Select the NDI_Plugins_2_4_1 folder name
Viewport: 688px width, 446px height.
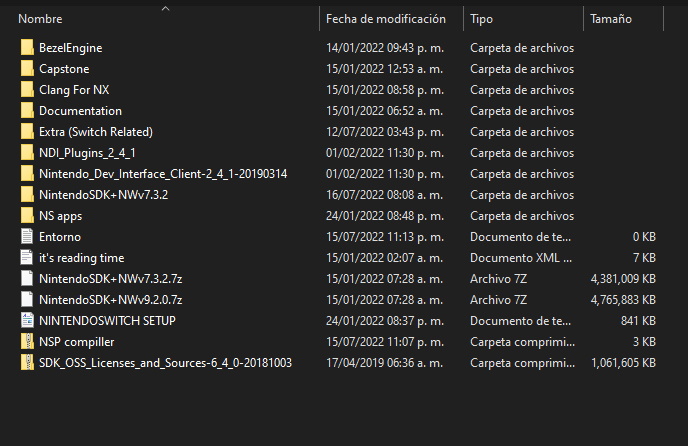pyautogui.click(x=87, y=153)
